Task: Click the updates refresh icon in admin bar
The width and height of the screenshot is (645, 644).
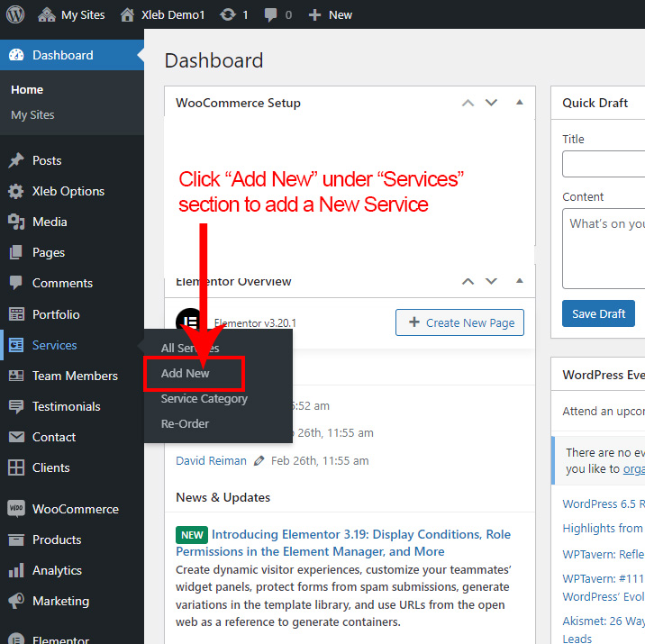Action: (229, 14)
